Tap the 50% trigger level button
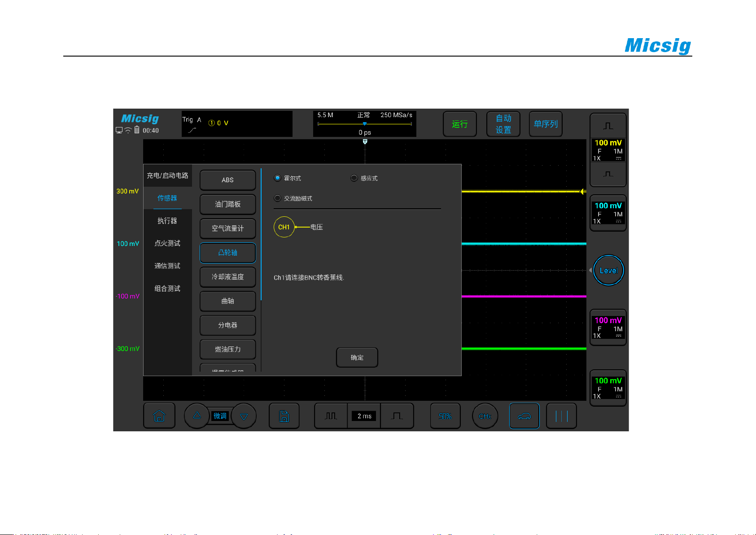Screen dimensions: 756x535 point(445,416)
